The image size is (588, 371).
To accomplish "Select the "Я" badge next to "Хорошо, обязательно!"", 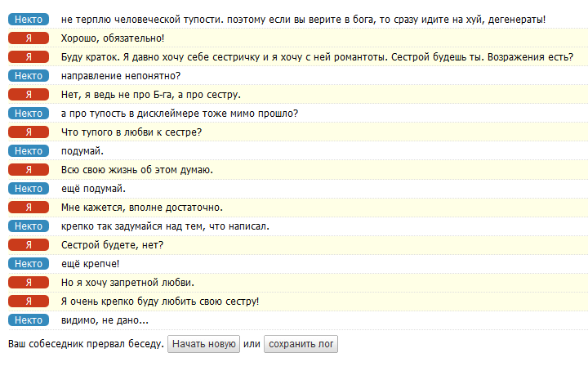I will [29, 38].
